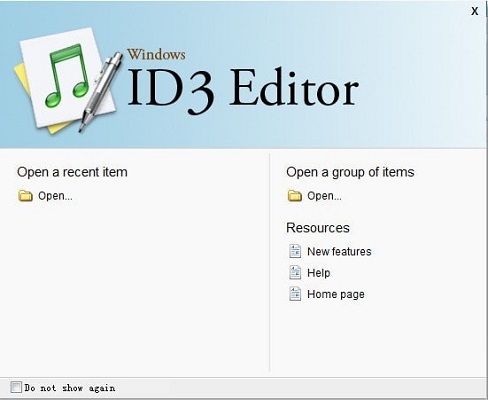Click the document icon beside Home page
Image resolution: width=488 pixels, height=400 pixels.
(295, 294)
